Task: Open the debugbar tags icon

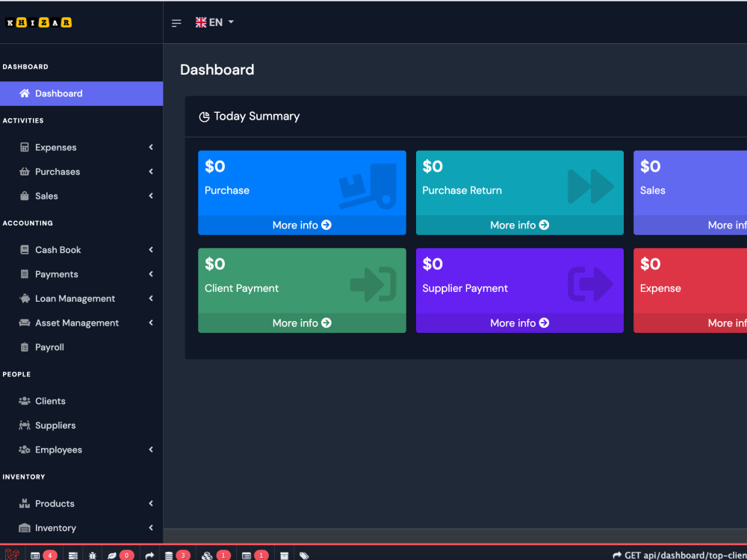Action: (x=304, y=556)
